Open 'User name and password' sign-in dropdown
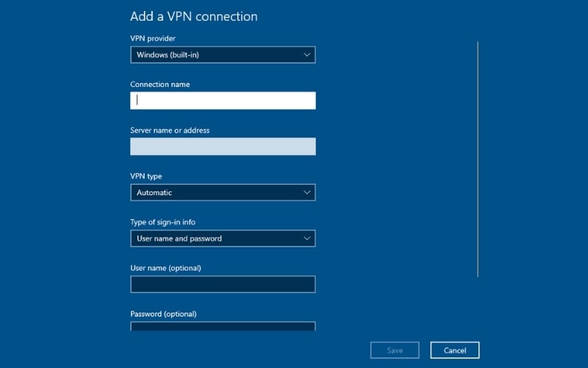Viewport: 588px width, 368px height. (222, 238)
